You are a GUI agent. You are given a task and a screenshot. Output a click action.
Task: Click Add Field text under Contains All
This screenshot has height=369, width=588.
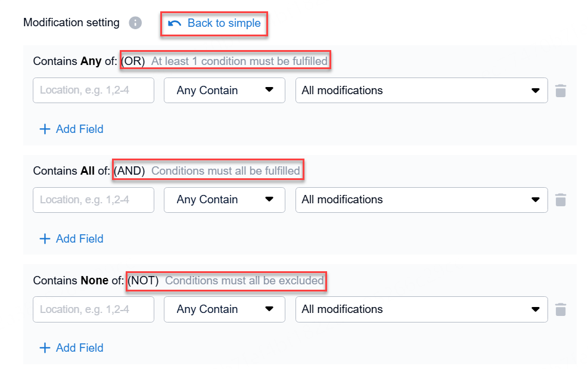point(79,239)
